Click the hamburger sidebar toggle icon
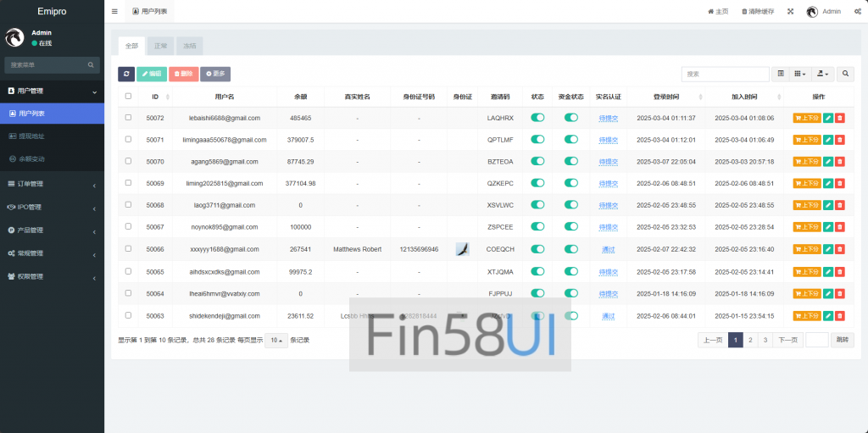The height and width of the screenshot is (433, 868). click(114, 12)
